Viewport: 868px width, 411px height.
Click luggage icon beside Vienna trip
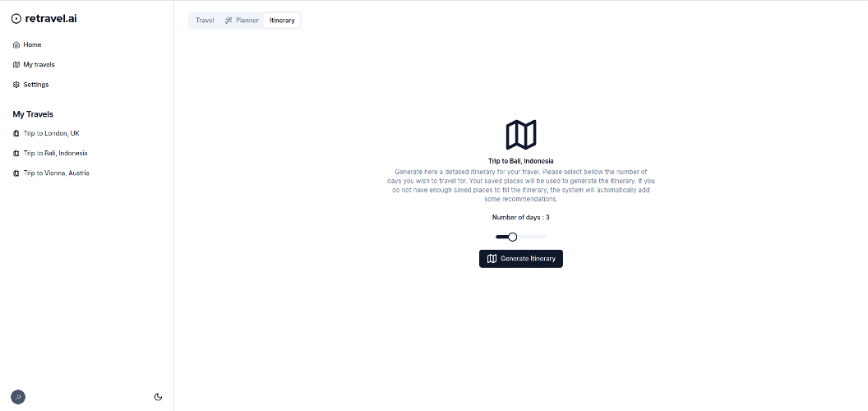[16, 173]
